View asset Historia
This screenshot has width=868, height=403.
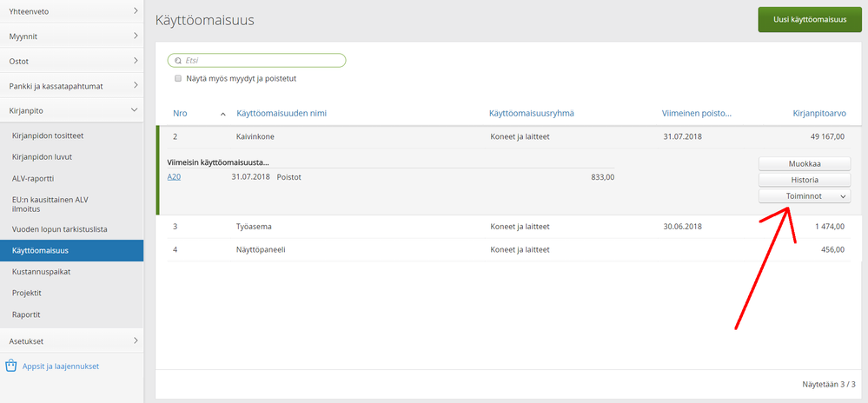804,180
